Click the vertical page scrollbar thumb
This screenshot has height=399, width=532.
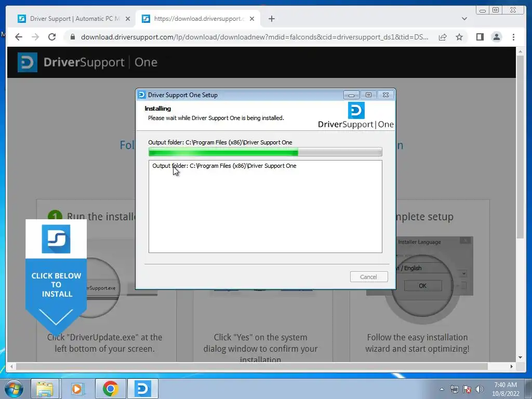click(x=521, y=147)
